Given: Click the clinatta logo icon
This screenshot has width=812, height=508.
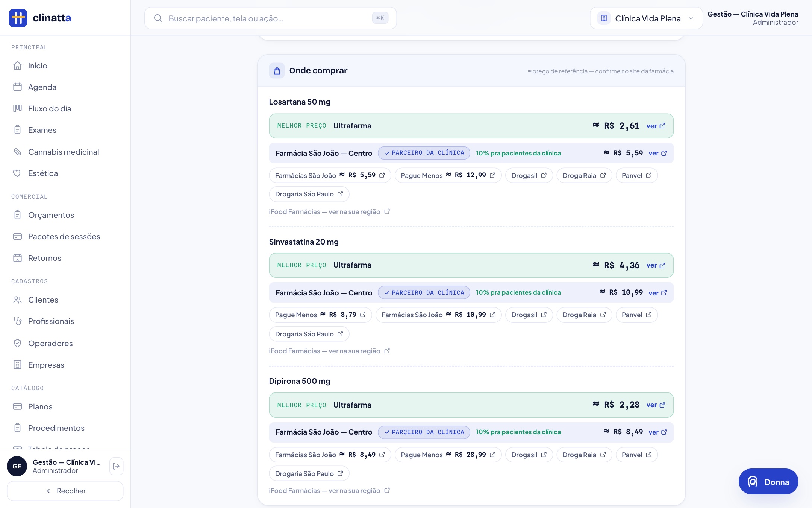Looking at the screenshot, I should (x=18, y=18).
